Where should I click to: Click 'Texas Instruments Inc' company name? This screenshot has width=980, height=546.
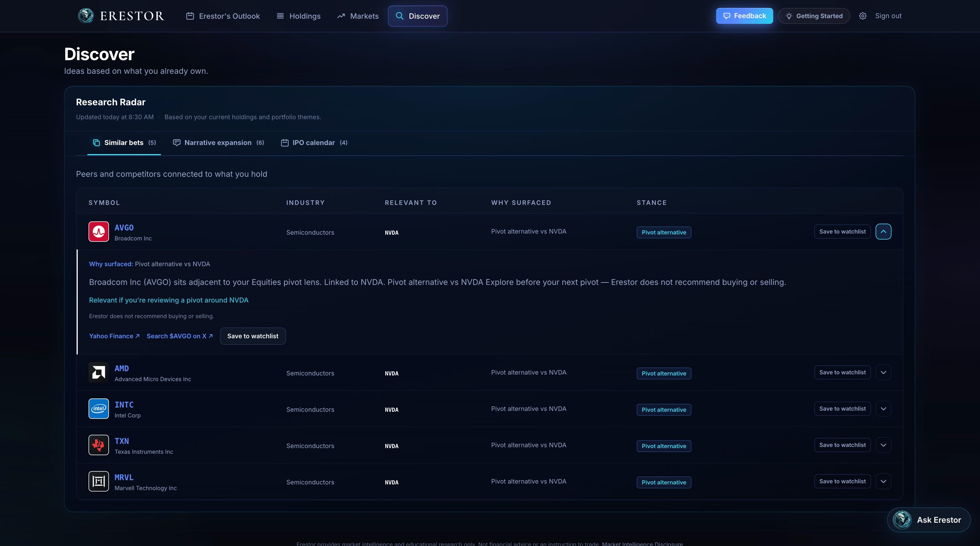pos(144,452)
